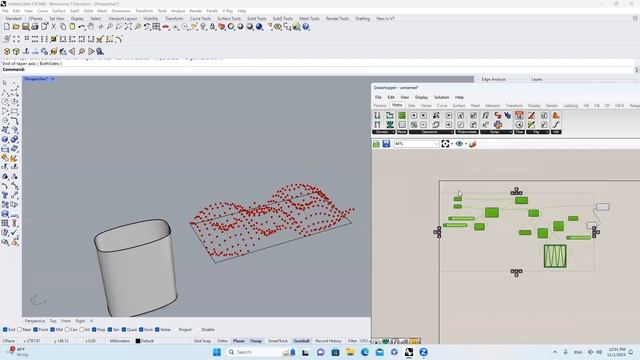The width and height of the screenshot is (640, 360).
Task: Click the Construct Domain icon in Domain group
Action: (x=377, y=116)
